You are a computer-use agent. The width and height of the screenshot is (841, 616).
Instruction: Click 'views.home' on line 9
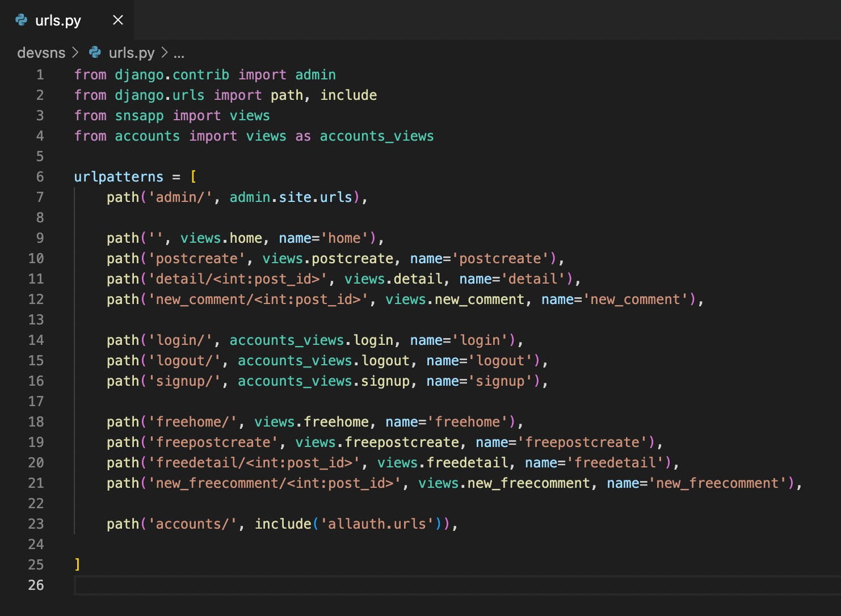tap(221, 238)
